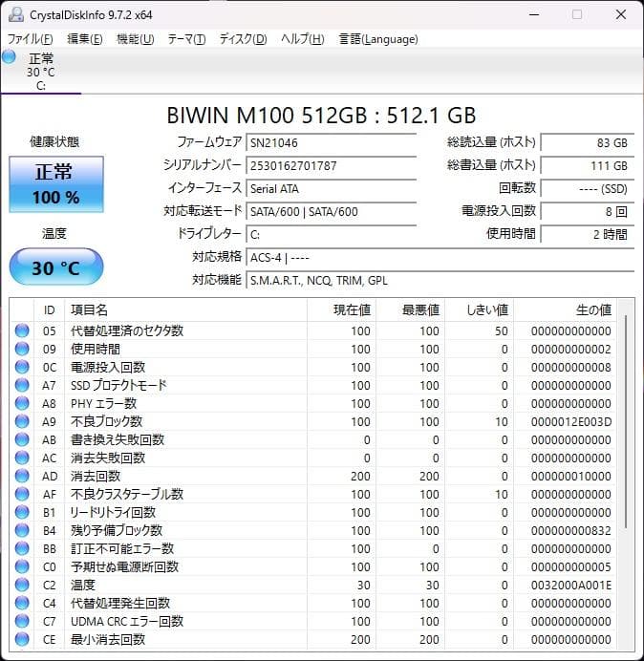Click status orb for ID 09 使用時間 row
Screen dimensions: 644x661
(x=22, y=349)
